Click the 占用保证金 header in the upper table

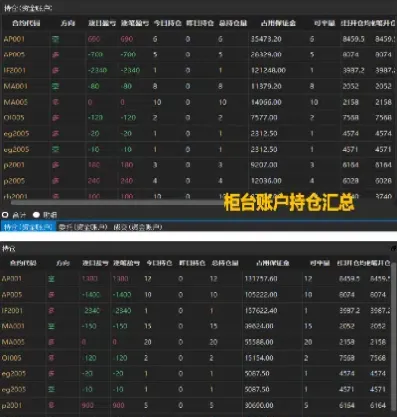click(278, 23)
